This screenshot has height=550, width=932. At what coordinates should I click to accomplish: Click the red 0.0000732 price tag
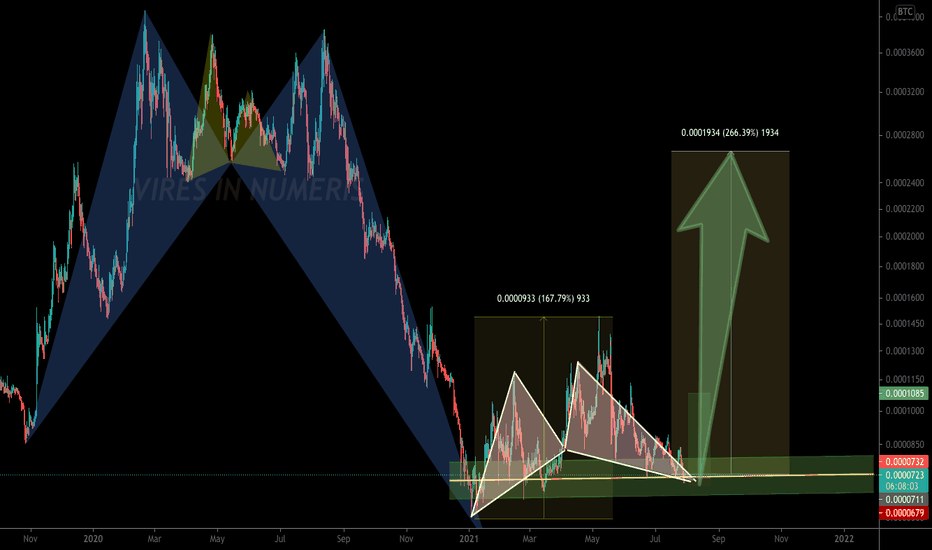[902, 462]
